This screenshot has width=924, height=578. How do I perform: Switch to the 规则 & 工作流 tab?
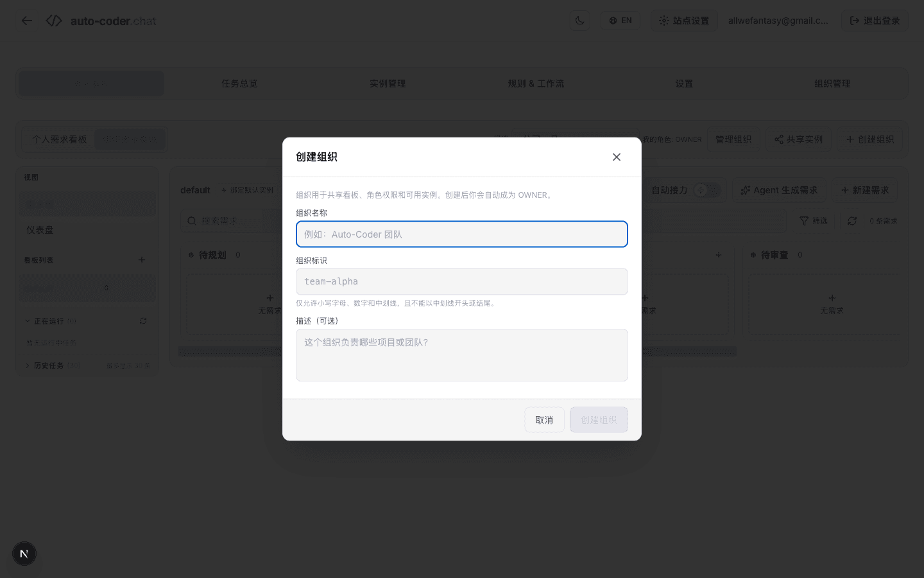[536, 83]
